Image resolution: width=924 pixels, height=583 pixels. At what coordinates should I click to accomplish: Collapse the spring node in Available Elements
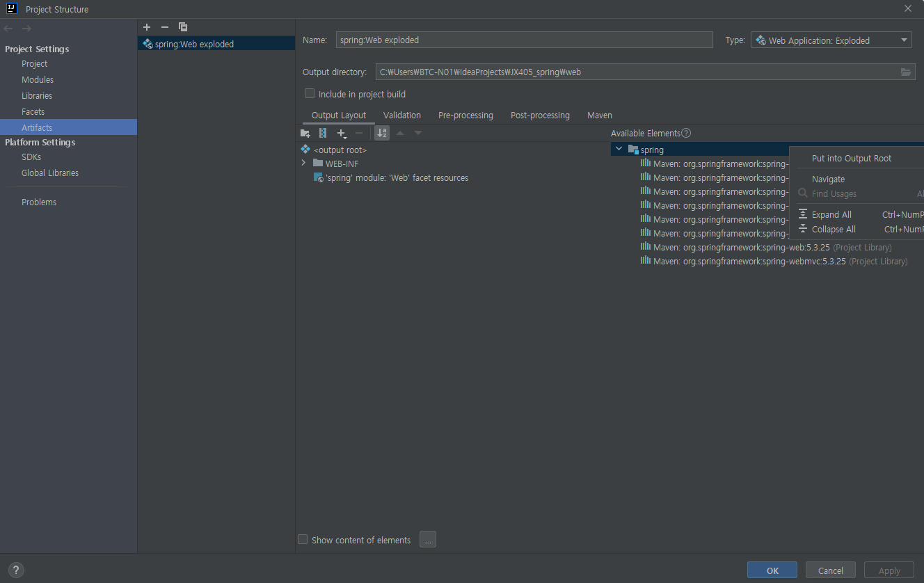point(619,150)
